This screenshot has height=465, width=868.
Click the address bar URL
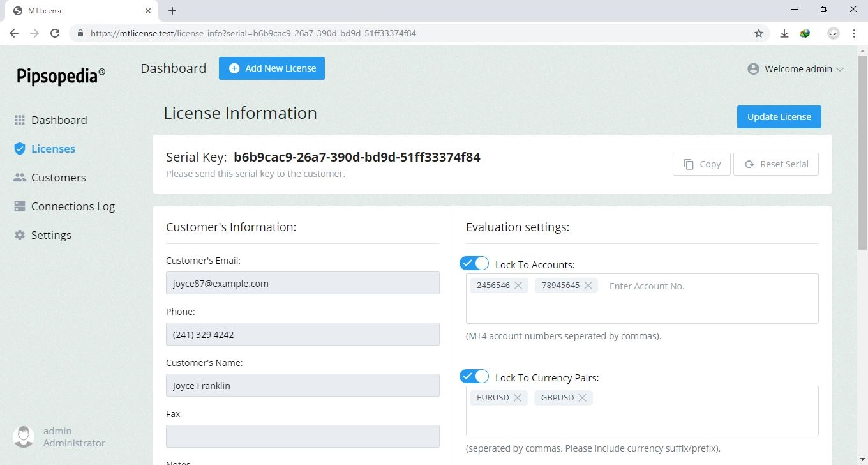click(x=253, y=33)
